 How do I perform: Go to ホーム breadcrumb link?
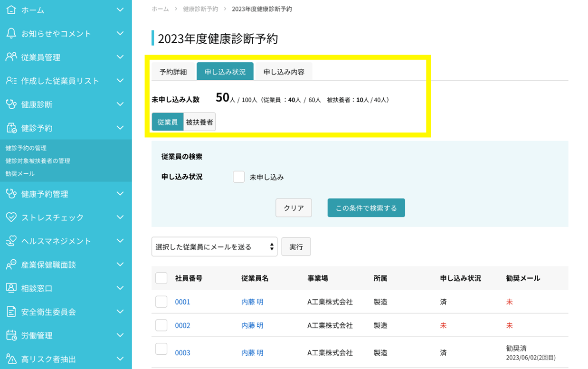tap(160, 9)
